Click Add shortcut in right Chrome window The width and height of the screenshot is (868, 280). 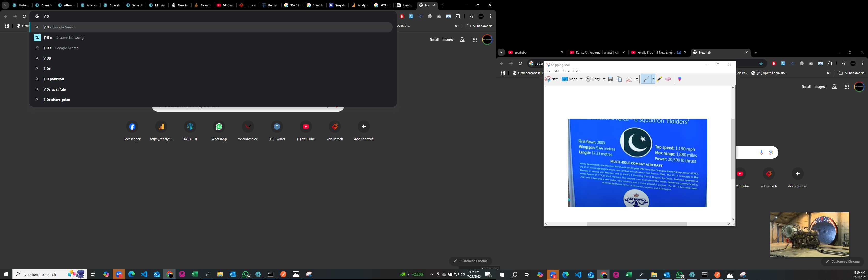797,179
